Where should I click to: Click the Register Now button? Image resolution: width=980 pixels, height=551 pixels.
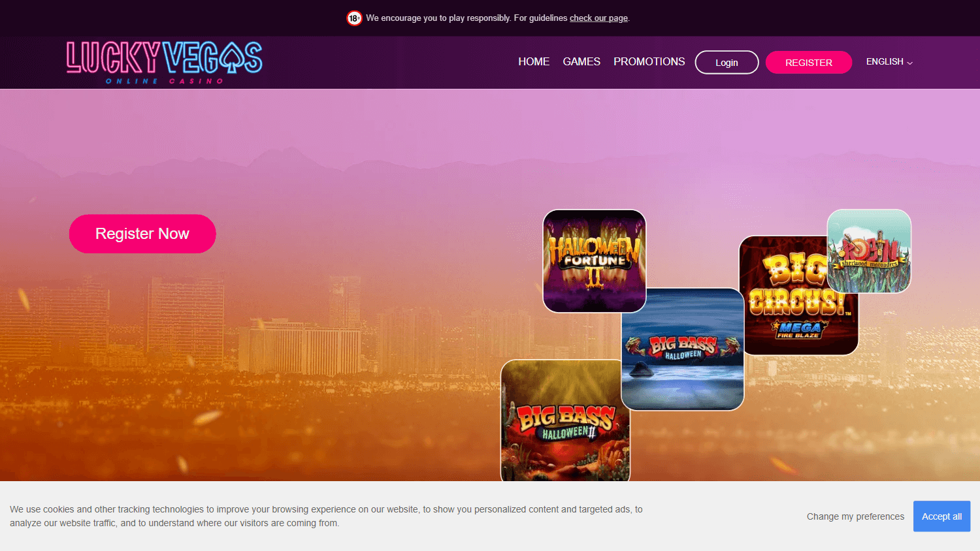click(142, 234)
